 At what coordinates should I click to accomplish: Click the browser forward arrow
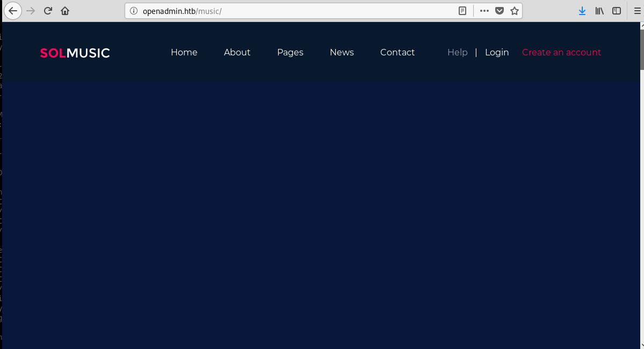[x=31, y=11]
